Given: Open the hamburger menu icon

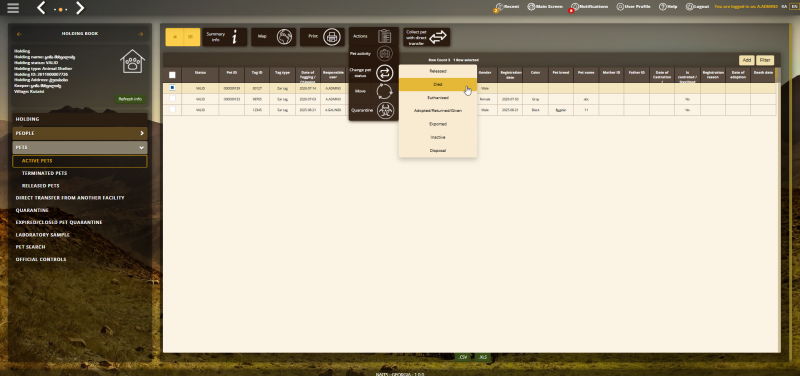Looking at the screenshot, I should tap(13, 8).
